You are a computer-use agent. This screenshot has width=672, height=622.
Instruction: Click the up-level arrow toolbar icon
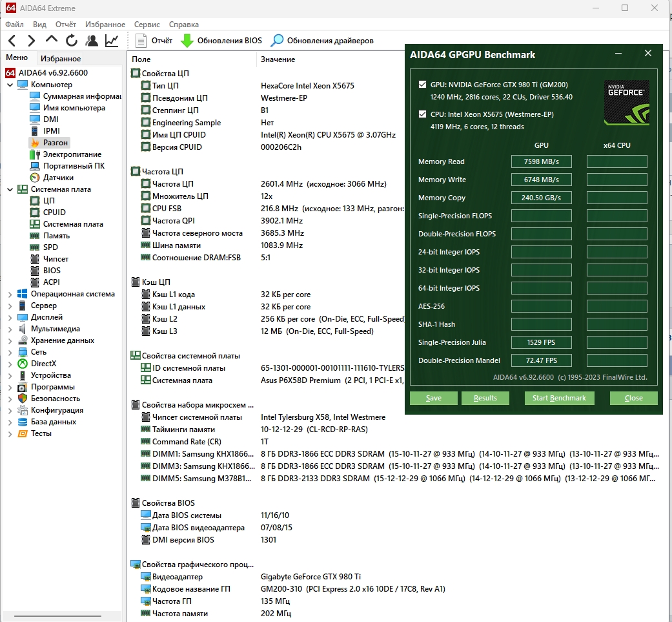(52, 40)
